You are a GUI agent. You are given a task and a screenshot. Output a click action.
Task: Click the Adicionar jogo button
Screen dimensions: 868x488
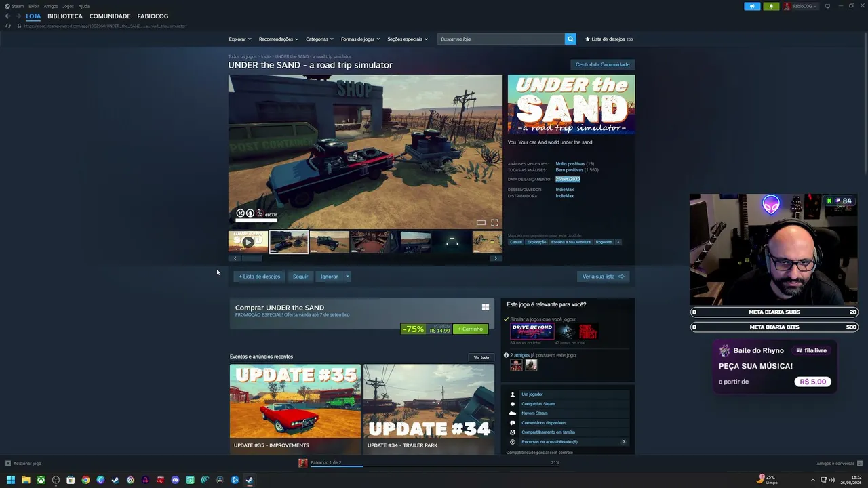(x=24, y=464)
